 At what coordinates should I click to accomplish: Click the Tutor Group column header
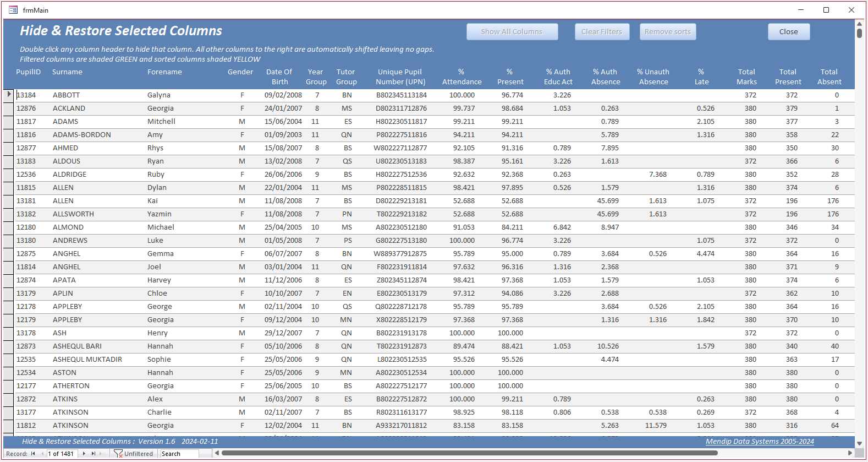[x=347, y=77]
